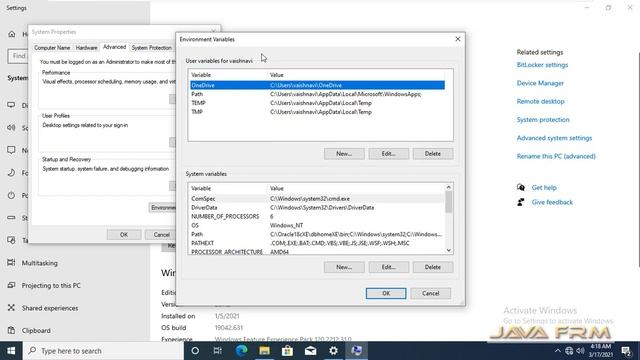The width and height of the screenshot is (640, 360).
Task: Switch to System Protection tab
Action: point(151,48)
